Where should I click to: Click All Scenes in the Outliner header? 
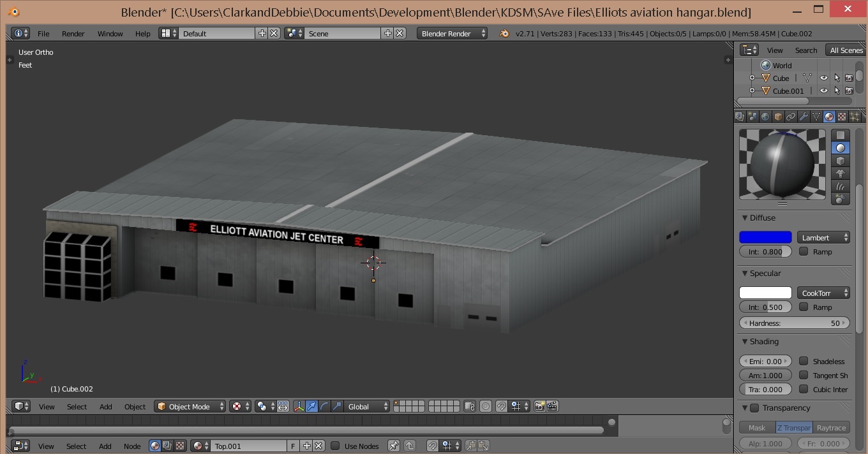click(x=846, y=50)
